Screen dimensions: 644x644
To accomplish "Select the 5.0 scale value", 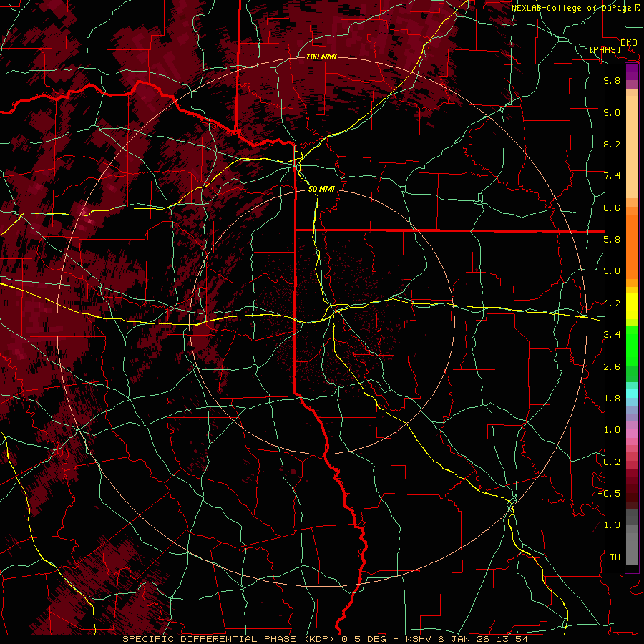I will [612, 271].
